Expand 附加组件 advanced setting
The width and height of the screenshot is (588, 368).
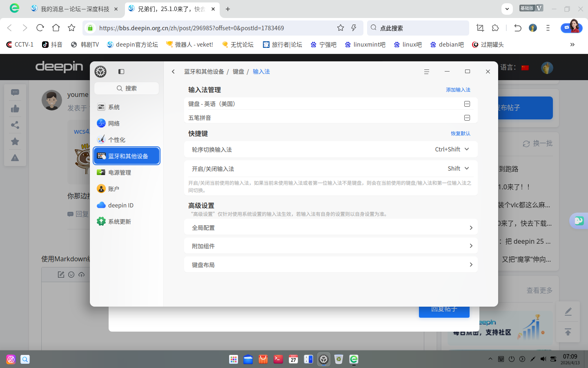click(331, 246)
